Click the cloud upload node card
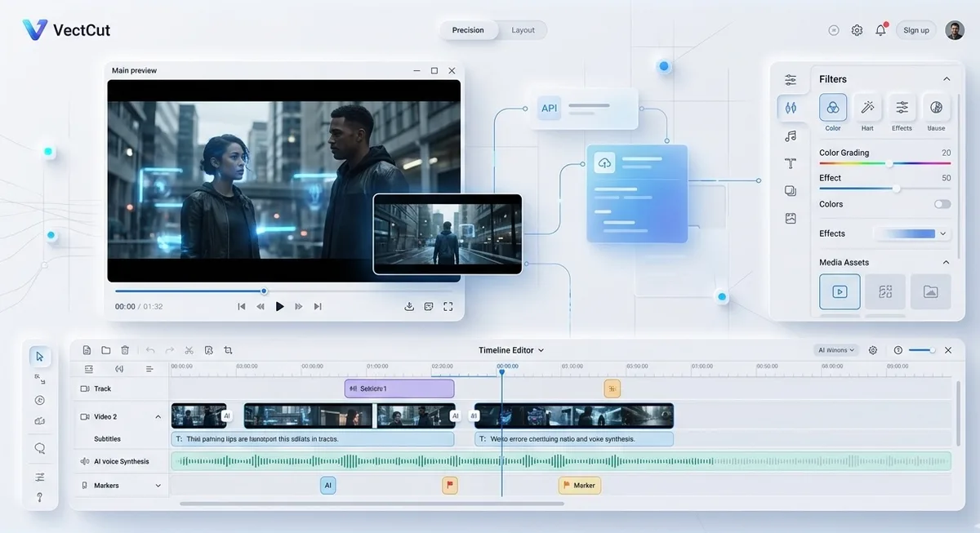 637,193
